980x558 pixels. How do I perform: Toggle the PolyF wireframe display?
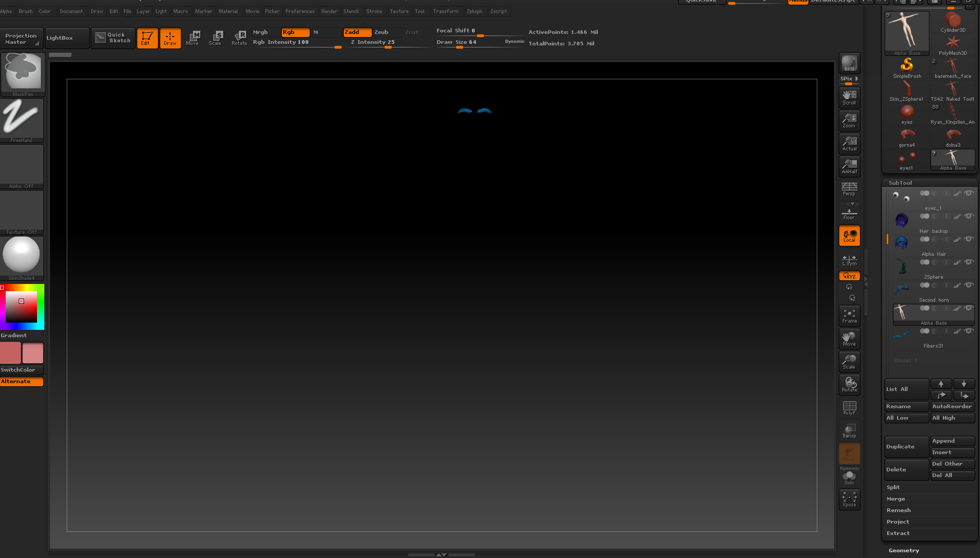tap(849, 408)
